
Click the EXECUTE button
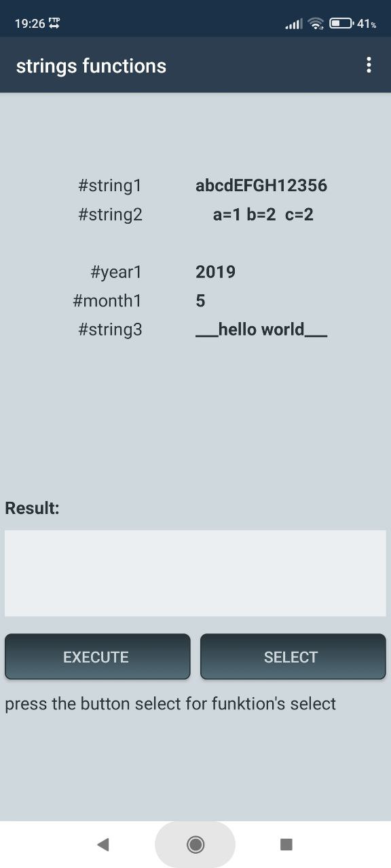[97, 656]
